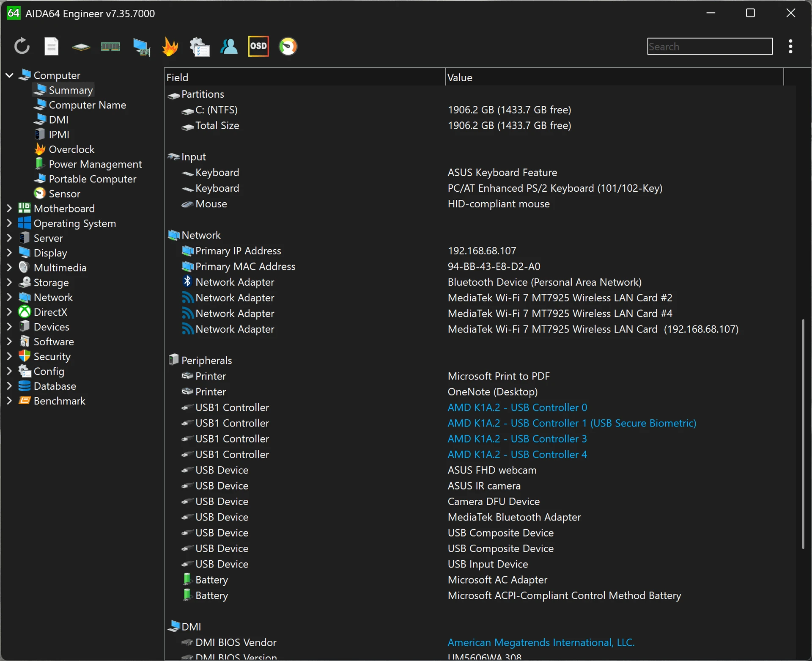Click the vertical scrollbar thumb
Viewport: 812px width, 661px height.
[x=803, y=434]
